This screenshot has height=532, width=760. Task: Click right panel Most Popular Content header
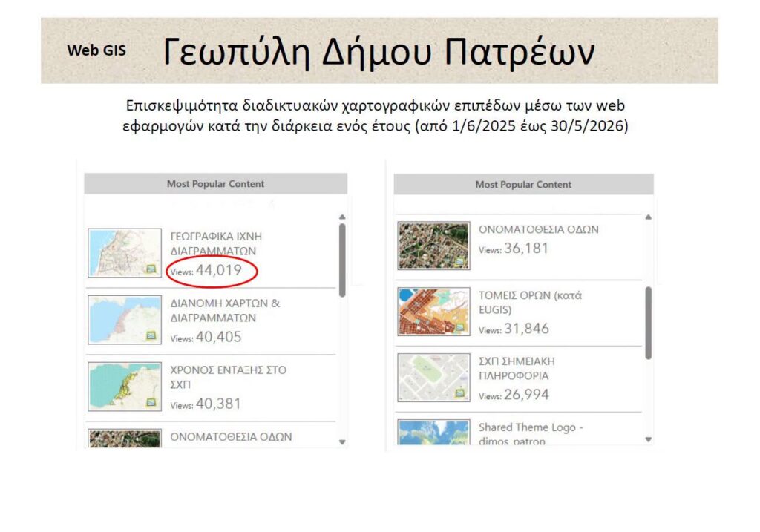(x=523, y=185)
